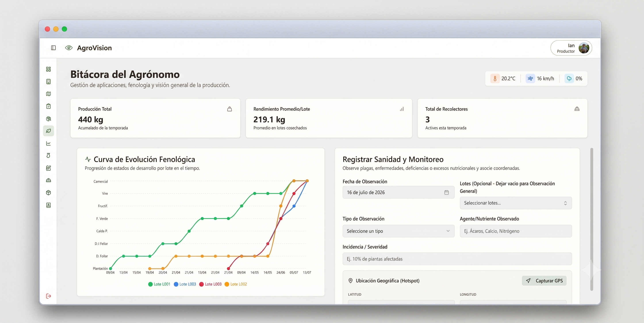Toggle the sidebar panel collapse icon
This screenshot has height=323, width=644.
(x=53, y=48)
